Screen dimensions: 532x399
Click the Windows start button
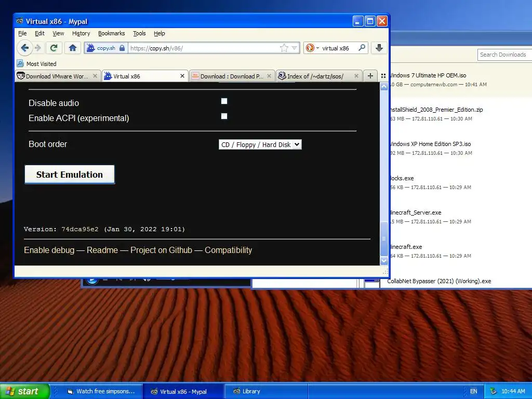click(24, 391)
